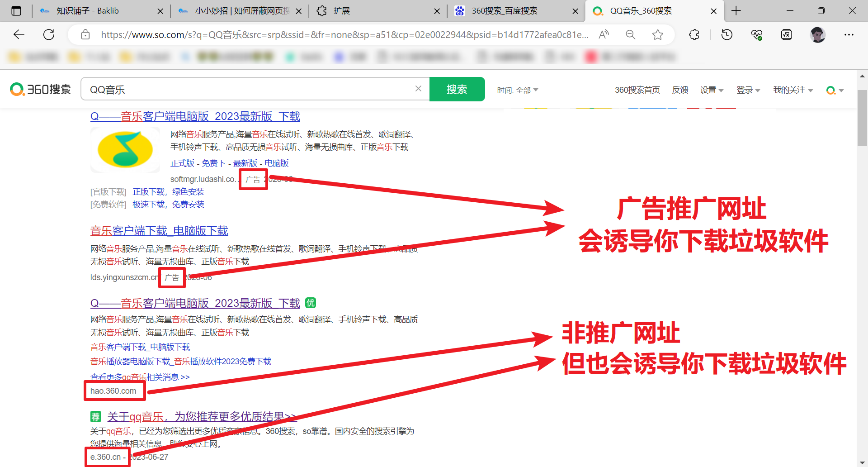Close the QQ音乐_360搜索 tab
Viewport: 868px width, 467px height.
point(714,11)
